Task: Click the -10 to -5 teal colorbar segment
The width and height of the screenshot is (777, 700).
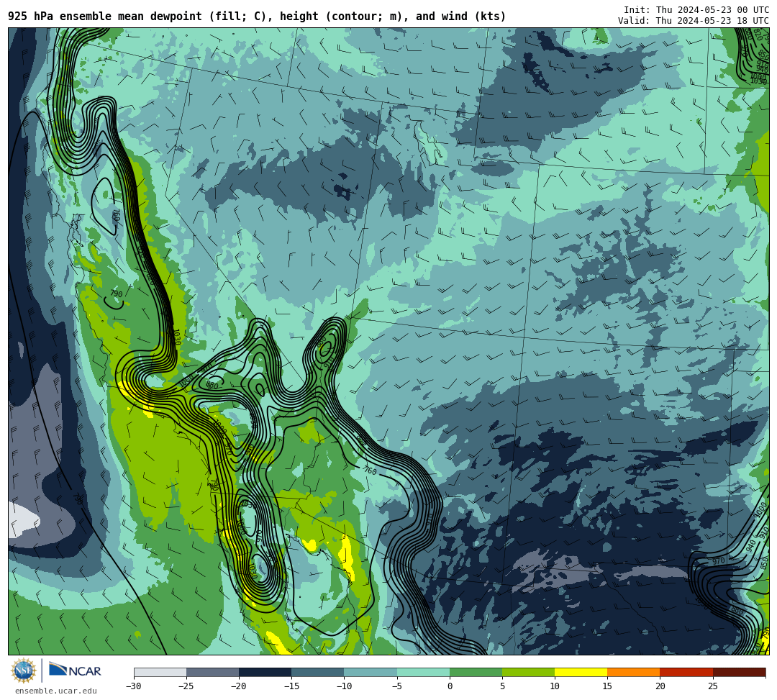Action: (371, 672)
